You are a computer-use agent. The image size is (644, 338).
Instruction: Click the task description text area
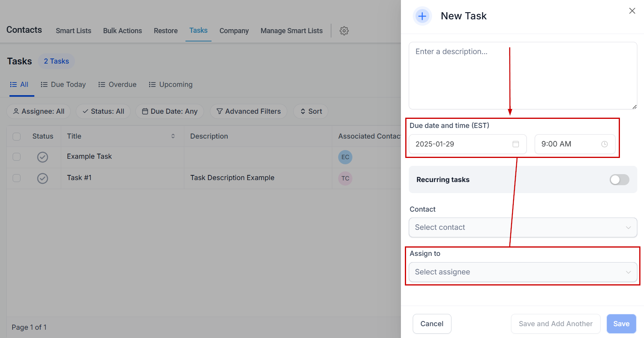coord(523,76)
